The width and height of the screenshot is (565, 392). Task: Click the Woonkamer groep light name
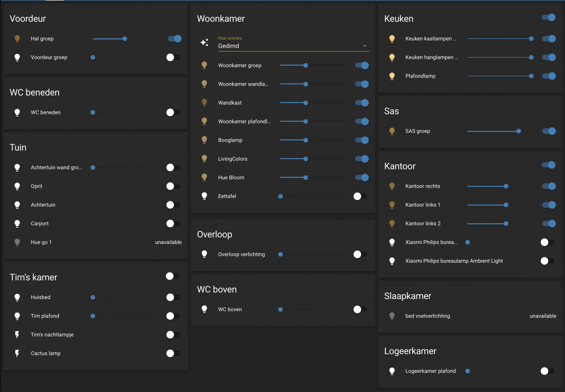[x=239, y=65]
